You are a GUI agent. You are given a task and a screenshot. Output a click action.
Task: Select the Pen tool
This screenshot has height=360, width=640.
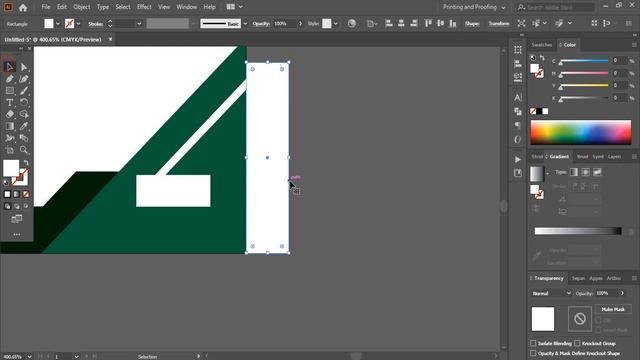point(9,79)
